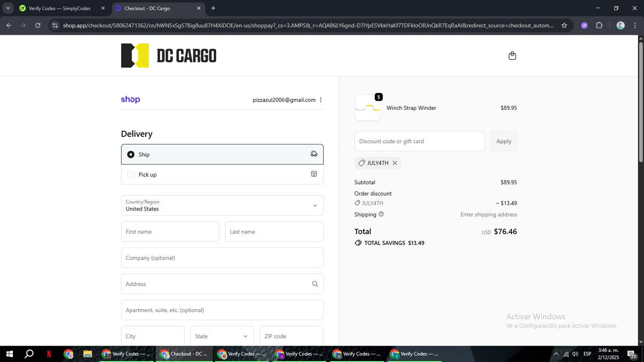Reload the checkout page
Viewport: 644px width, 362px height.
pyautogui.click(x=38, y=25)
